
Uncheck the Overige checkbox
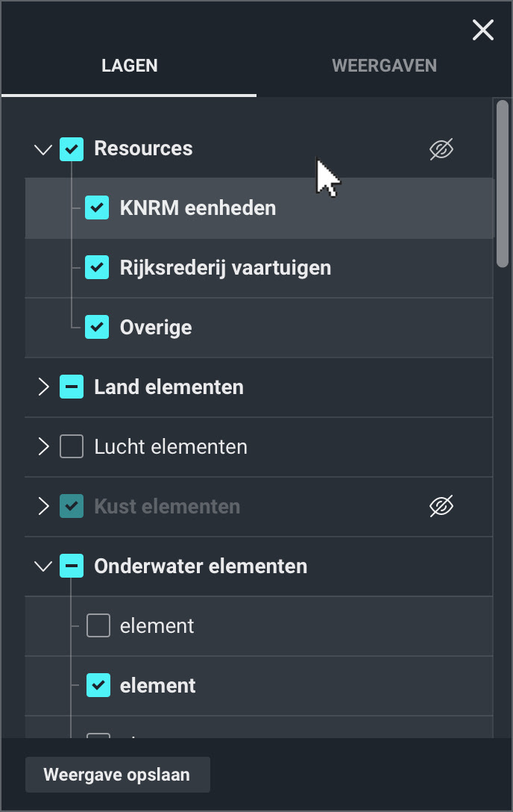pyautogui.click(x=97, y=327)
